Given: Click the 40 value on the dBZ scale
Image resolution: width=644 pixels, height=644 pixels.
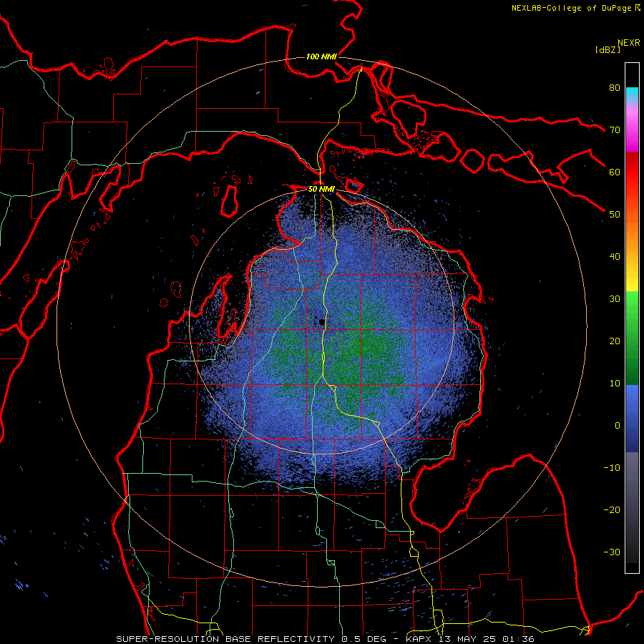Looking at the screenshot, I should tap(615, 257).
